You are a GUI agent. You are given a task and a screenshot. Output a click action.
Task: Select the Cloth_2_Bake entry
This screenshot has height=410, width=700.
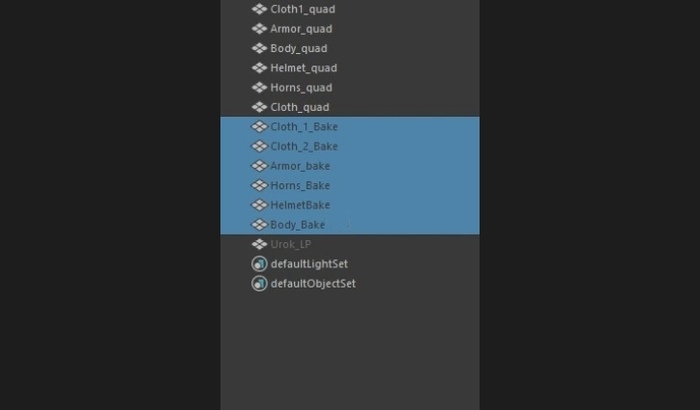pyautogui.click(x=350, y=146)
